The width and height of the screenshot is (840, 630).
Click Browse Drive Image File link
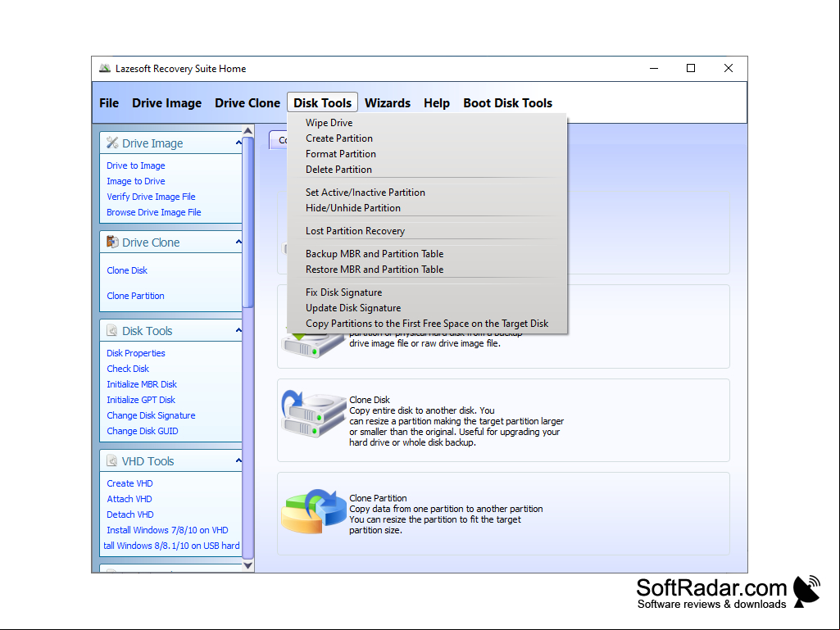pyautogui.click(x=154, y=212)
